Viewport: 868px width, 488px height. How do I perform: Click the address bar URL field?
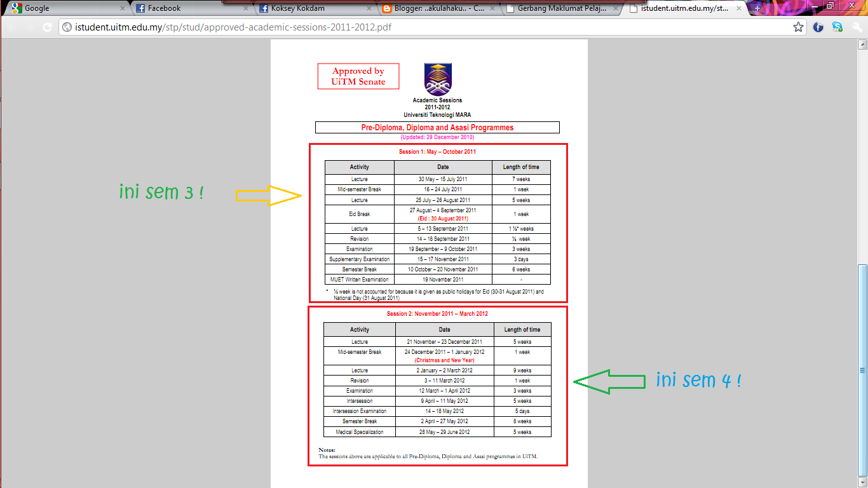(x=432, y=27)
